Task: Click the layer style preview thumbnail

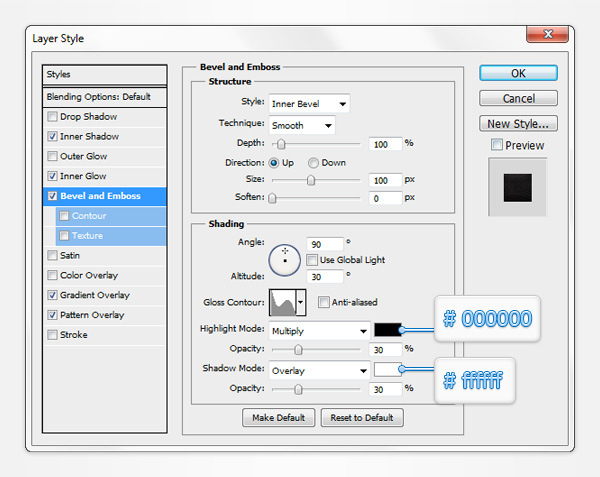Action: point(518,187)
